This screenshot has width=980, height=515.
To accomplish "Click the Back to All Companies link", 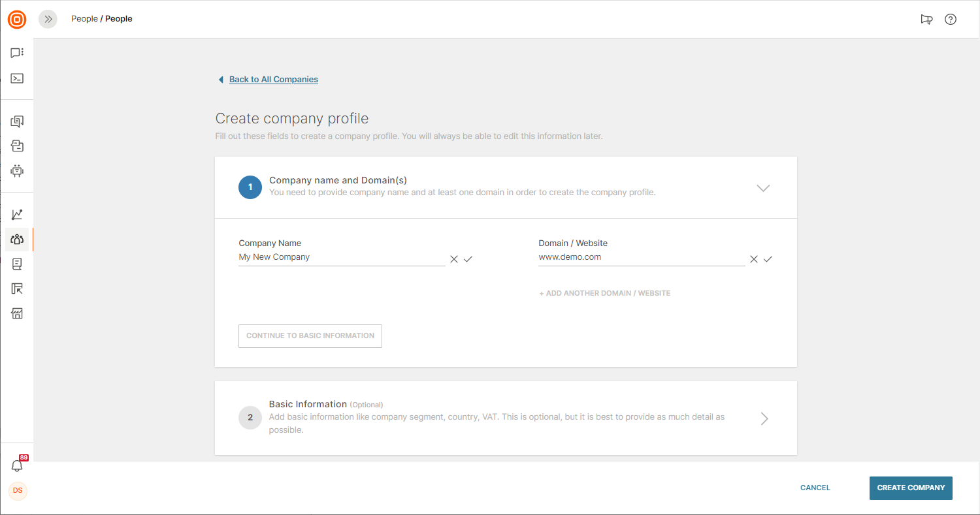I will (273, 80).
